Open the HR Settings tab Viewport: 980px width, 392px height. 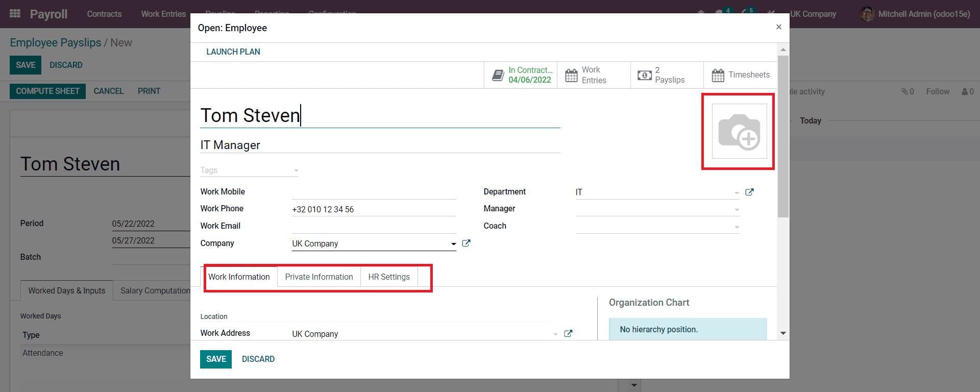tap(389, 277)
